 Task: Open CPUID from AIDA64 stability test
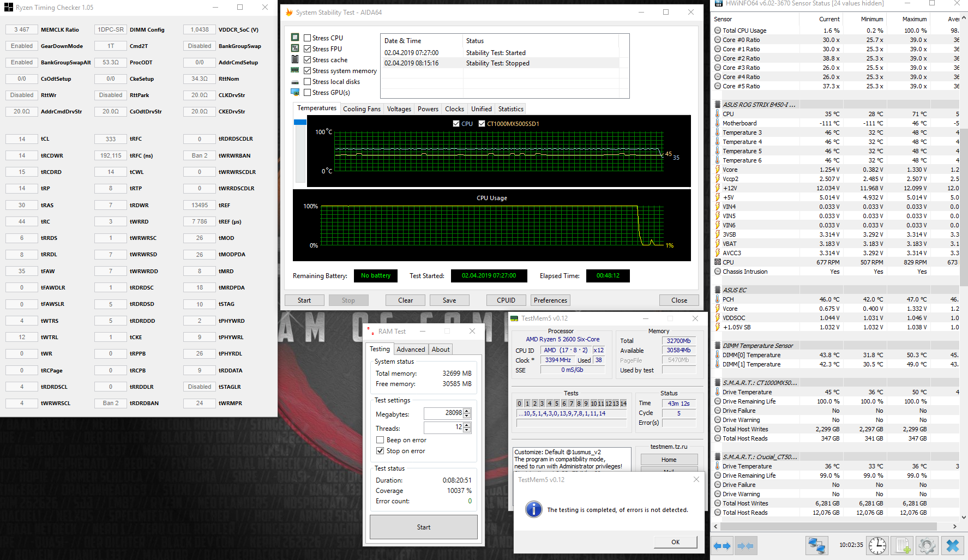click(x=506, y=300)
